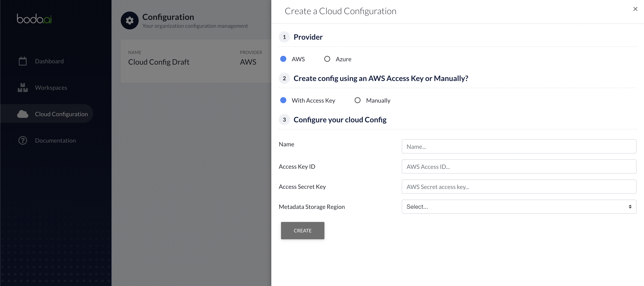Click the Provider step heading

click(308, 37)
